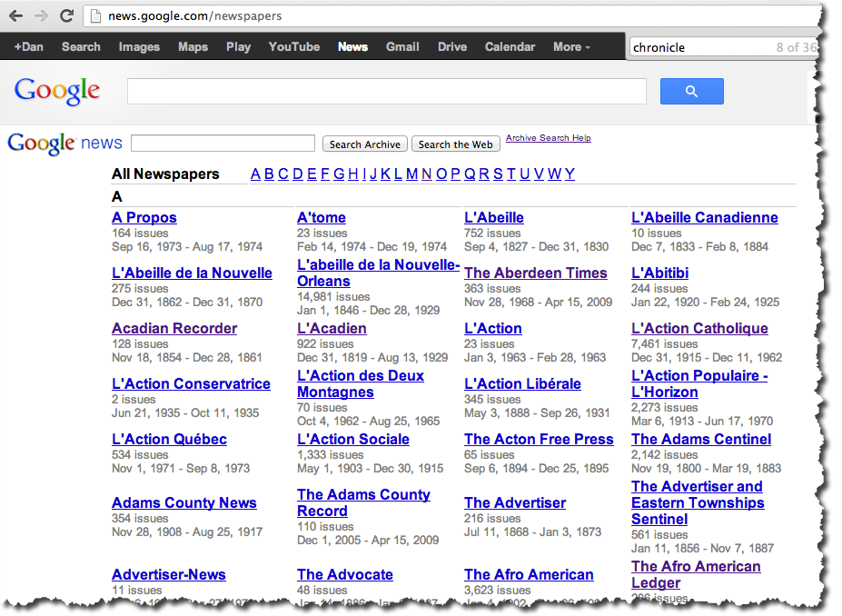Open the More menu in the black bar
842x616 pixels.
pos(570,46)
